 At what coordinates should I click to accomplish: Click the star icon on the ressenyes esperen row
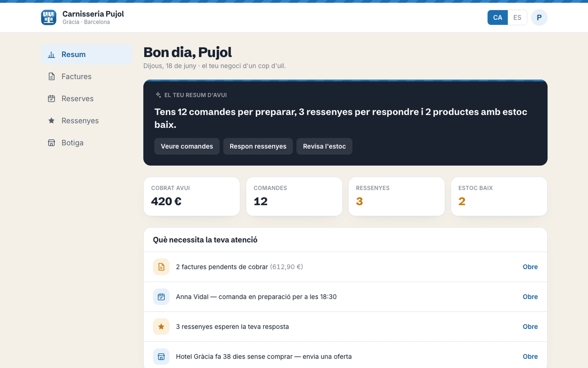[x=161, y=326]
